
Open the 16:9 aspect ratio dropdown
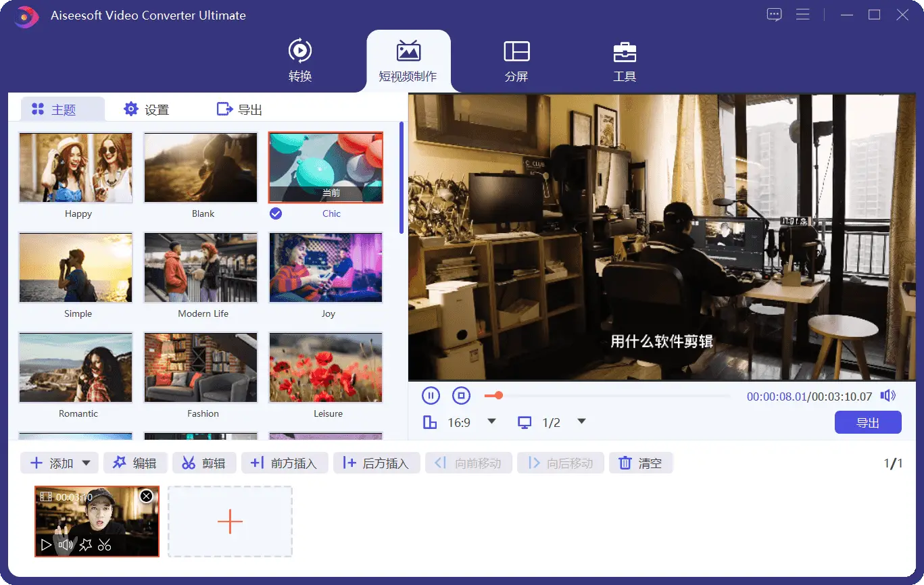click(x=491, y=422)
